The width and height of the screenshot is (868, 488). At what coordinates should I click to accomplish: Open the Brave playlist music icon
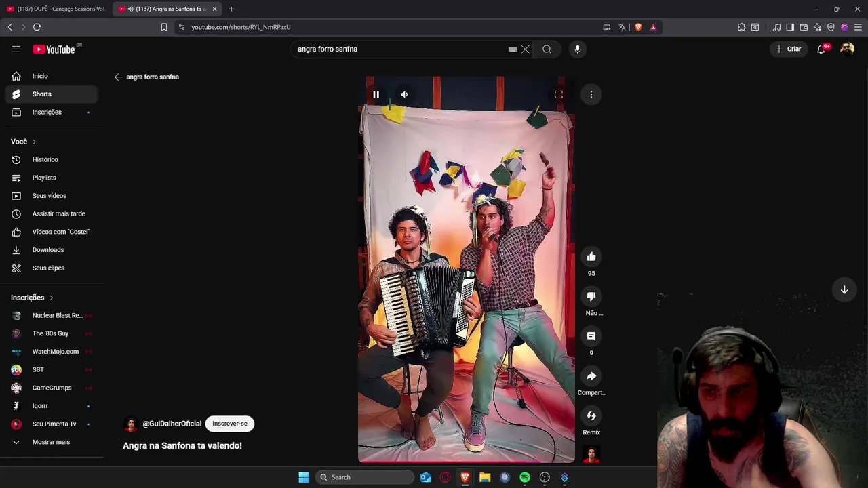pos(777,27)
